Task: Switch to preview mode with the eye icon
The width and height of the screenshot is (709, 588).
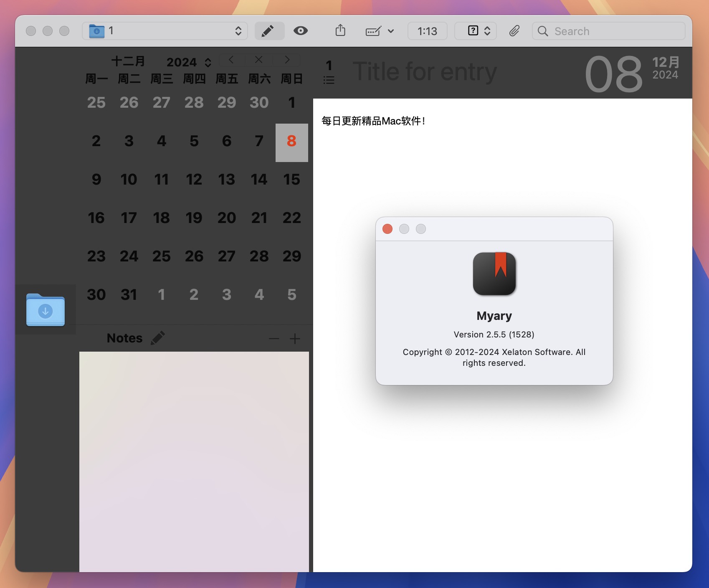Action: click(300, 31)
